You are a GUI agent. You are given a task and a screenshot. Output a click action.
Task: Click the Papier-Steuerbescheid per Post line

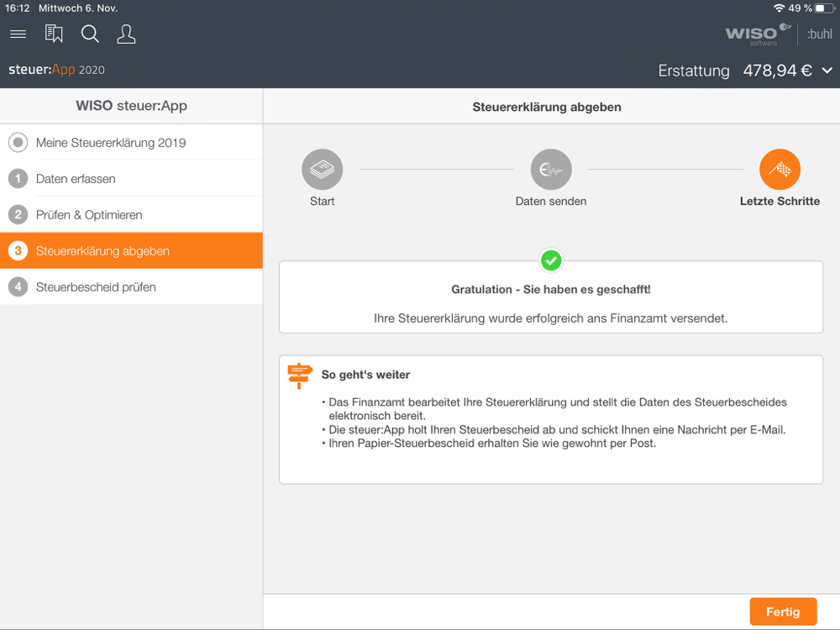pos(491,444)
